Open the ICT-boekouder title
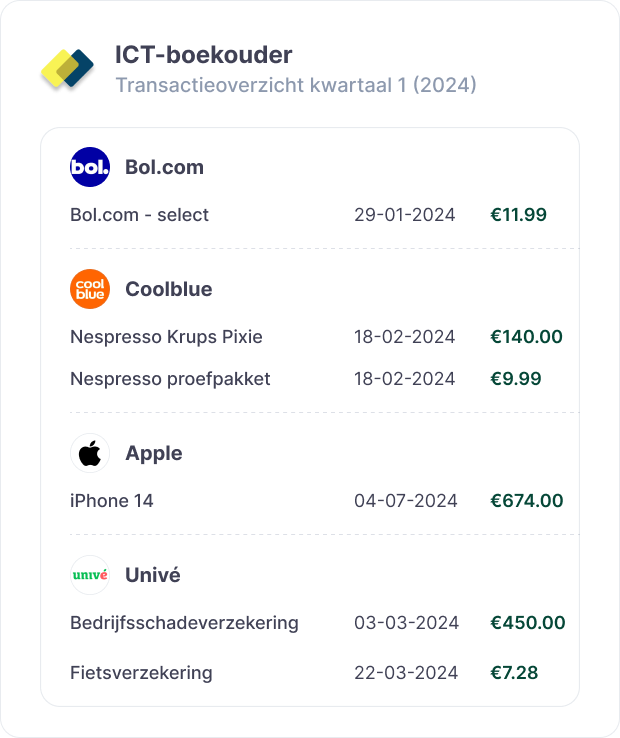This screenshot has height=738, width=620. [203, 55]
